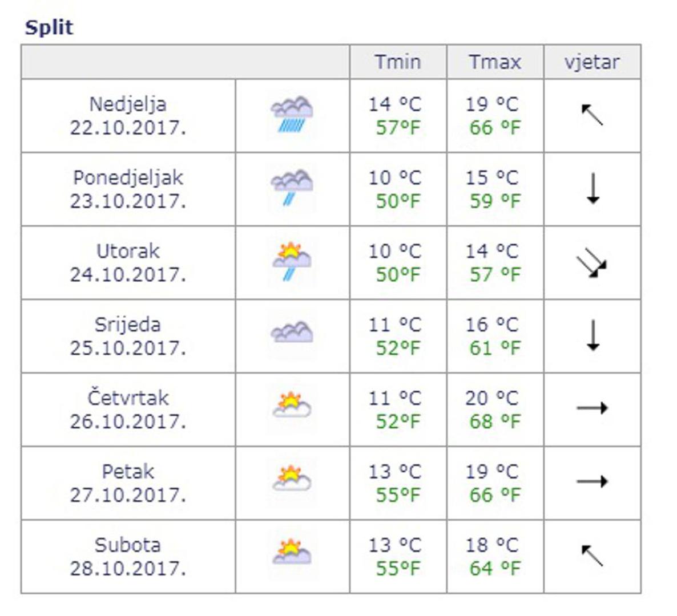Click the cloudy icon for Srijeda
This screenshot has width=677, height=616.
pyautogui.click(x=292, y=333)
